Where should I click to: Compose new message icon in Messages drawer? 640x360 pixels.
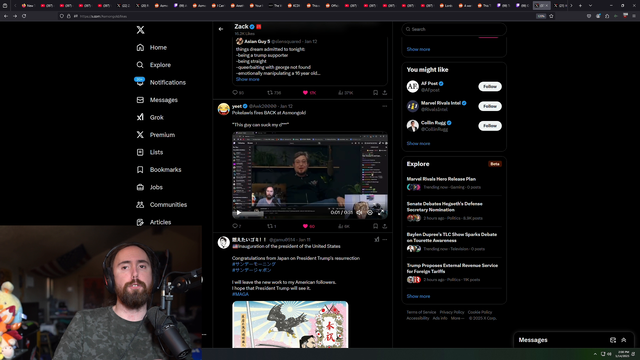(x=613, y=340)
